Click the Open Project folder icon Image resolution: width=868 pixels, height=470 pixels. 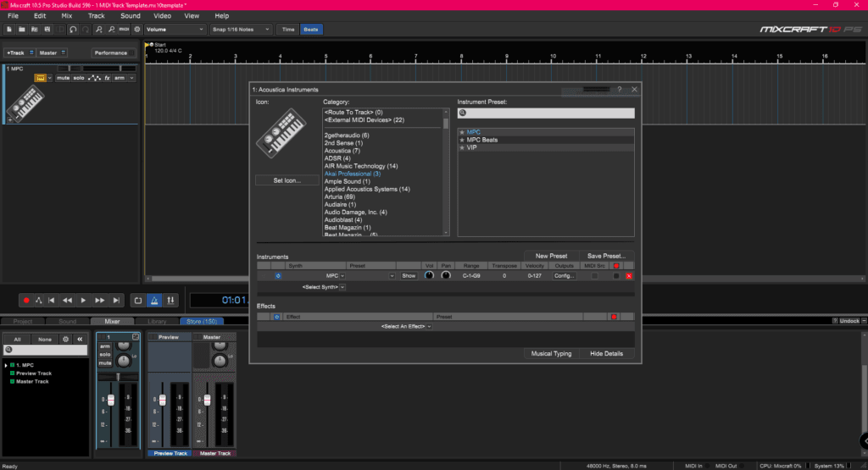21,30
